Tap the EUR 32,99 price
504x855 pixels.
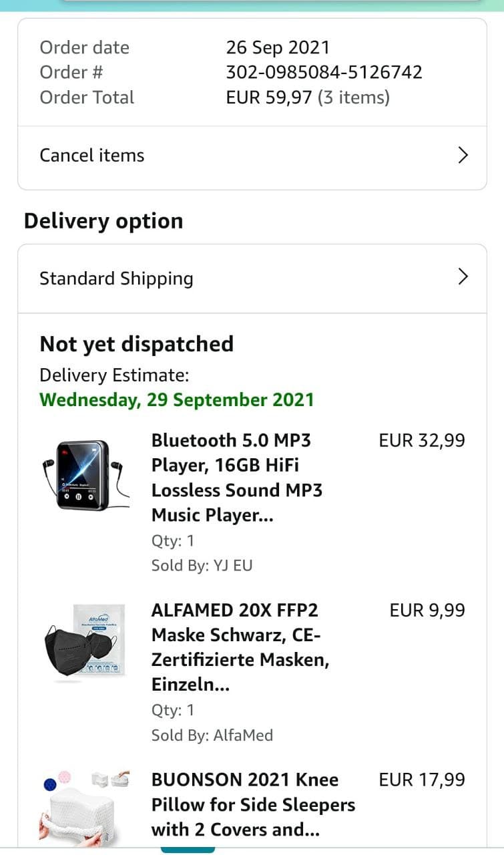click(x=422, y=441)
